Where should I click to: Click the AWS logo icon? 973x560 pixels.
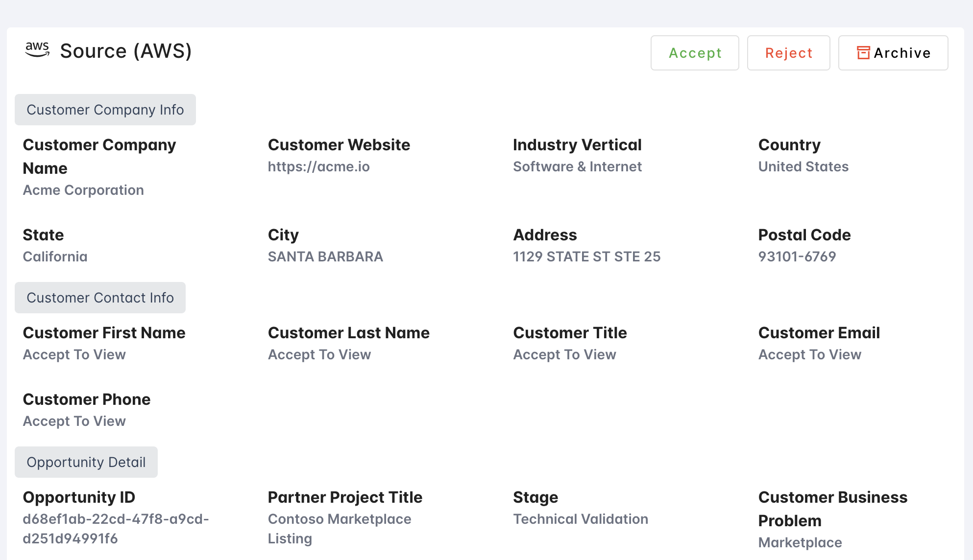pos(37,50)
